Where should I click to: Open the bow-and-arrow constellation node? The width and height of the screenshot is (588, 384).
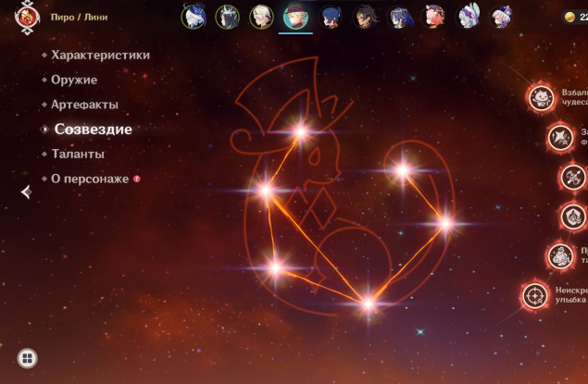click(x=573, y=178)
